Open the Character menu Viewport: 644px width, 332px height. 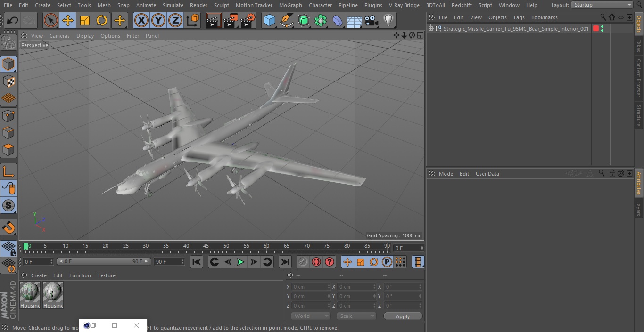(x=320, y=5)
